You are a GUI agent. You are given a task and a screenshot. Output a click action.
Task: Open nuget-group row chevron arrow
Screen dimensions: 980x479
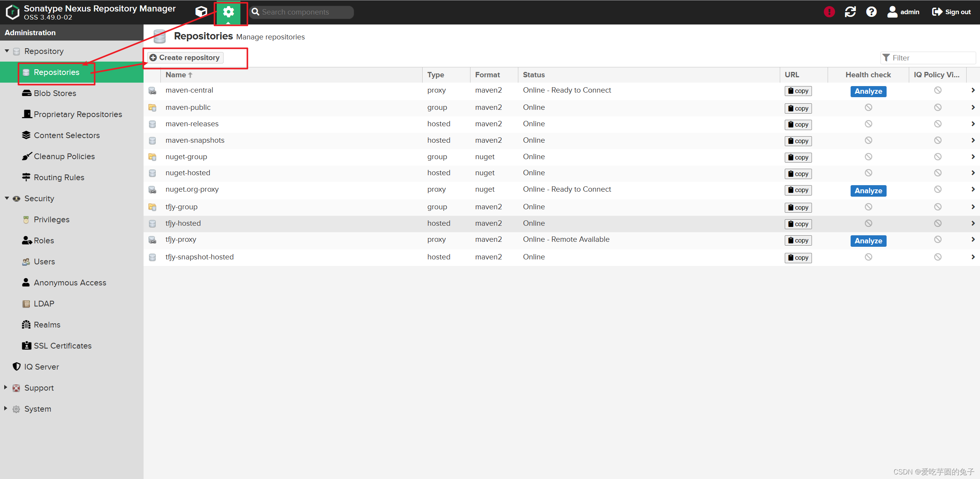click(x=973, y=157)
